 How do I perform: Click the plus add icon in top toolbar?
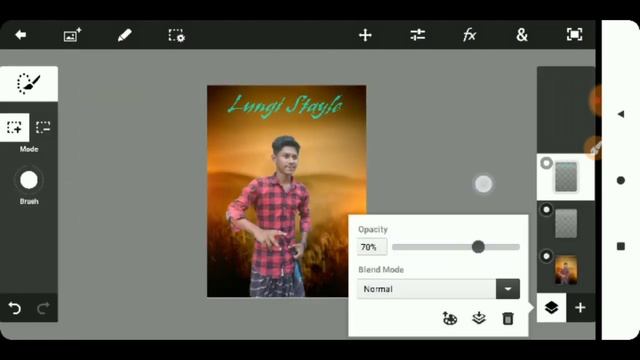click(365, 35)
